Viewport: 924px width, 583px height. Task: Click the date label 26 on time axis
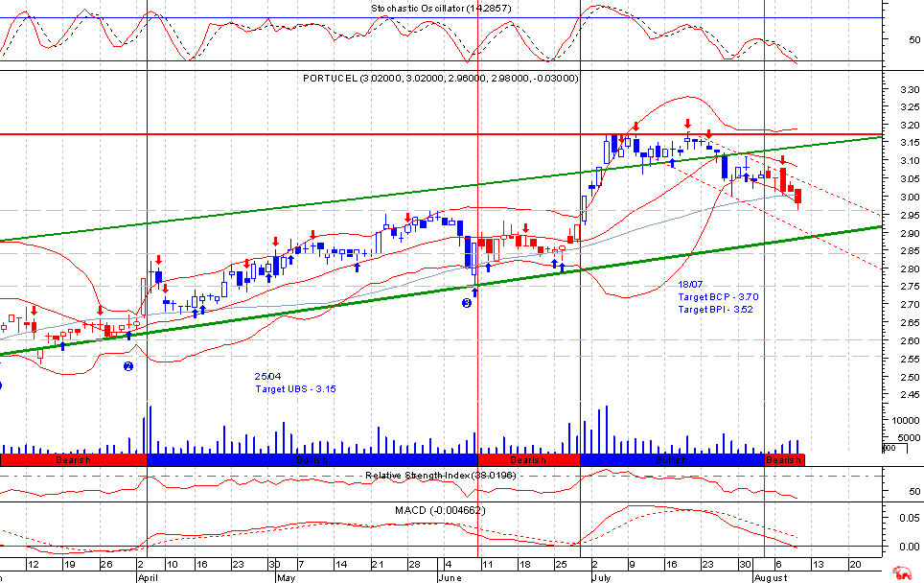[106, 565]
